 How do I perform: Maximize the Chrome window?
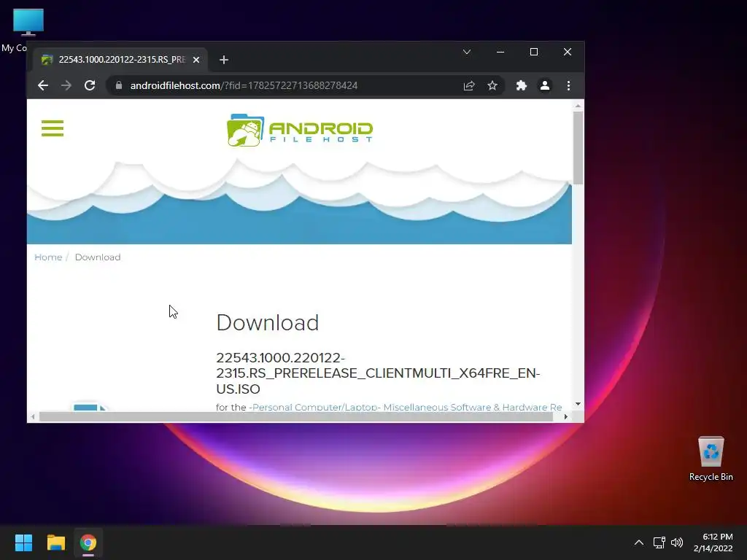click(533, 52)
